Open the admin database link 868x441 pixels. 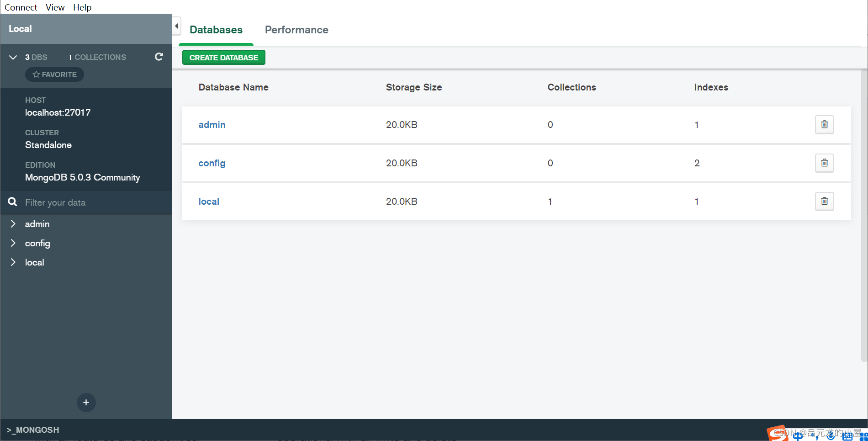[212, 125]
